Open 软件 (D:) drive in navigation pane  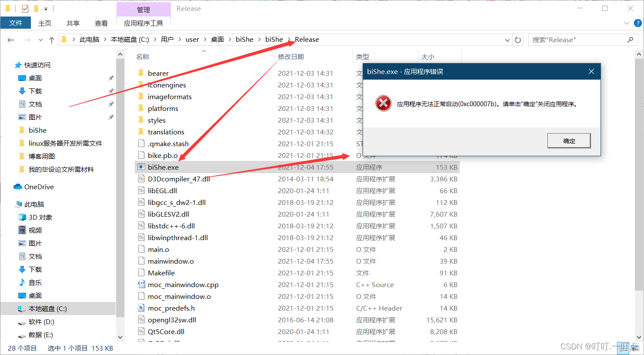(x=36, y=322)
